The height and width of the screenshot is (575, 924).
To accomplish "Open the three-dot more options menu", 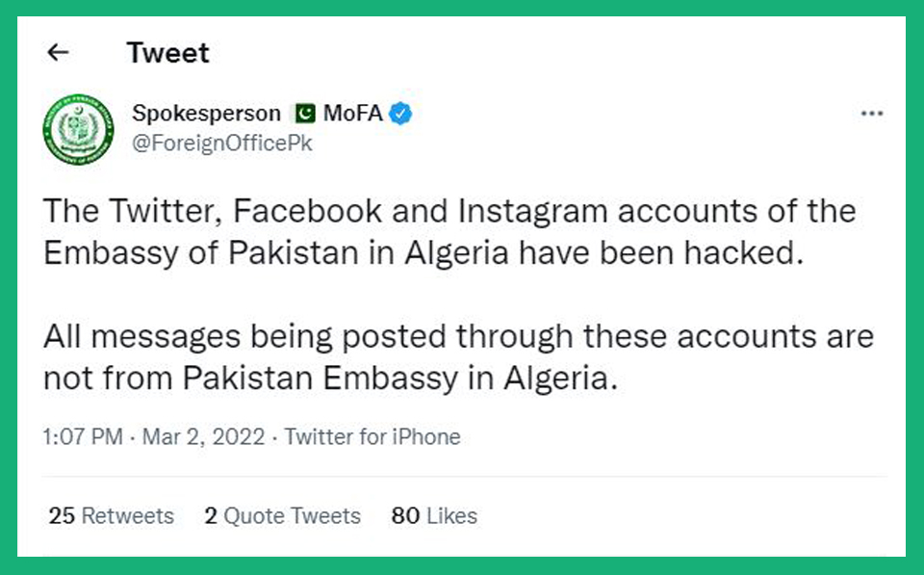I will coord(872,114).
